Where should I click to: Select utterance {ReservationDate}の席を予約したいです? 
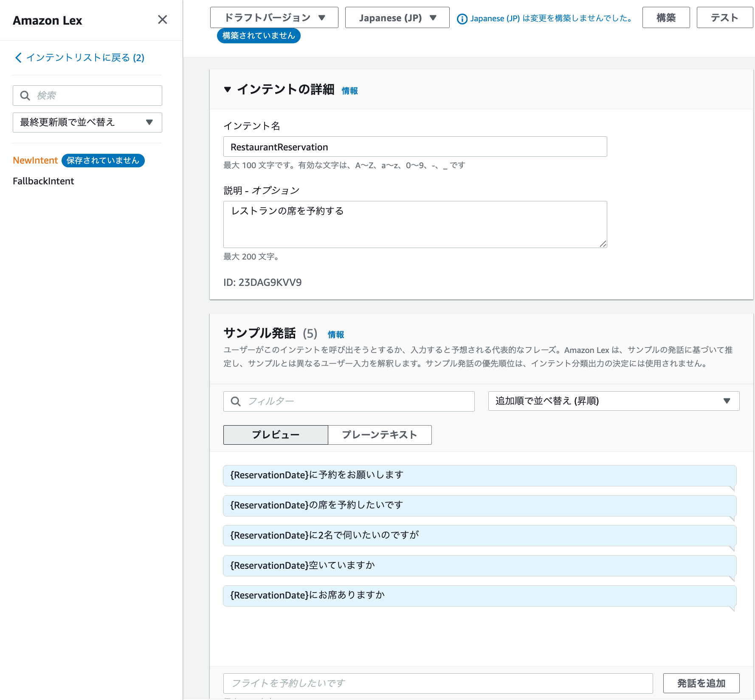480,506
